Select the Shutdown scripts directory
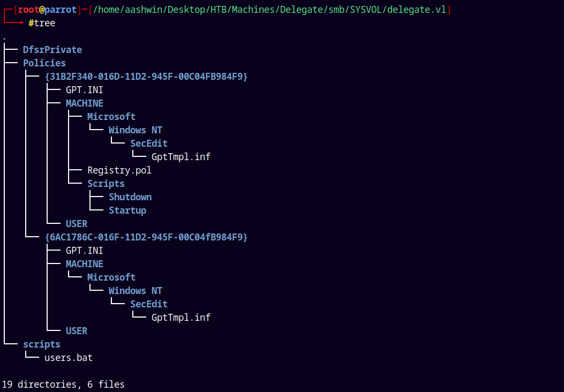The width and height of the screenshot is (564, 392). pos(130,197)
